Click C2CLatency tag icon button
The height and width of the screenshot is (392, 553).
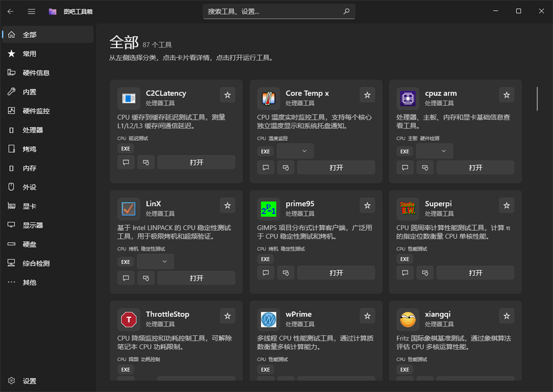click(x=146, y=162)
